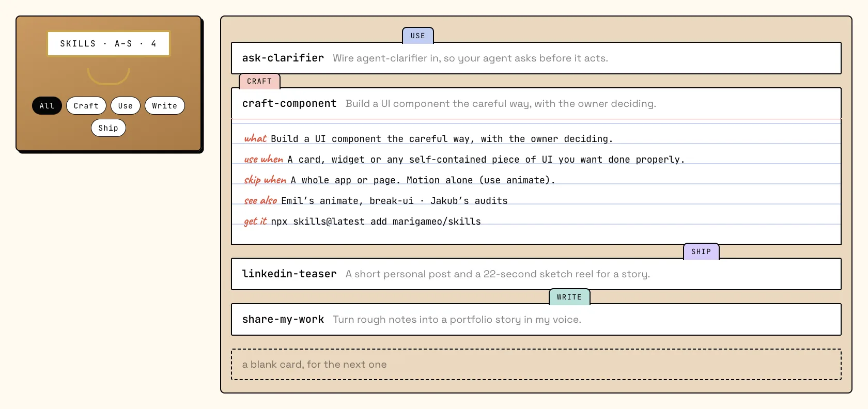Click the CRAFT tag above craft-component
The width and height of the screenshot is (868, 409).
coord(259,81)
